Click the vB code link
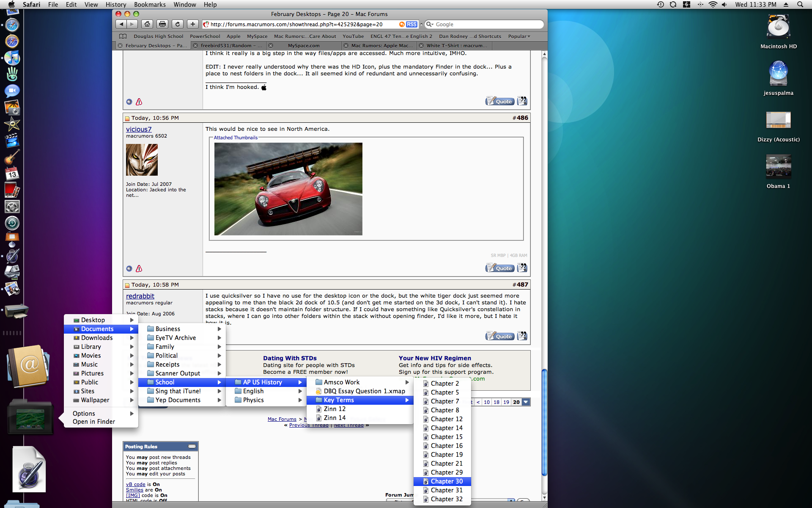Image resolution: width=812 pixels, height=508 pixels. coord(135,484)
